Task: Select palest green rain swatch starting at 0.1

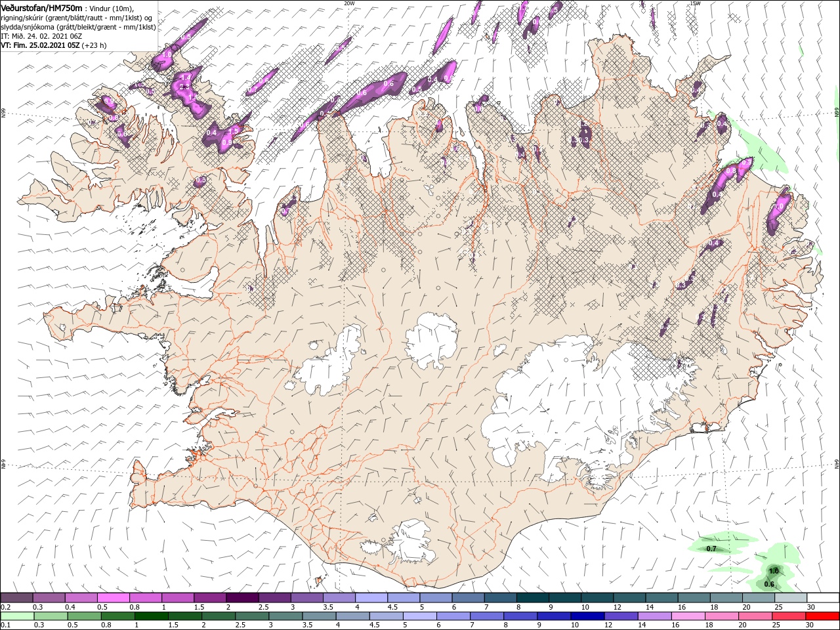Action: tap(17, 616)
